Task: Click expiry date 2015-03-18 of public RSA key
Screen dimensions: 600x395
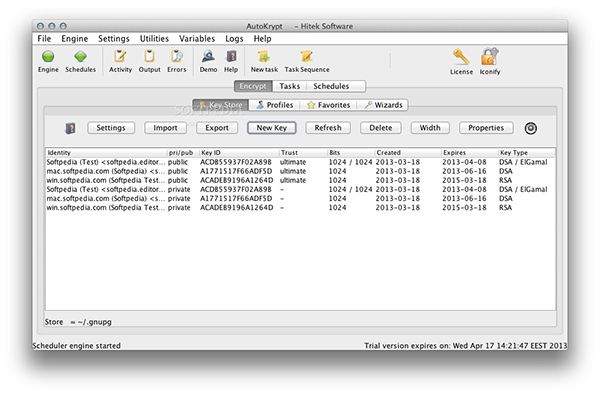Action: point(464,180)
